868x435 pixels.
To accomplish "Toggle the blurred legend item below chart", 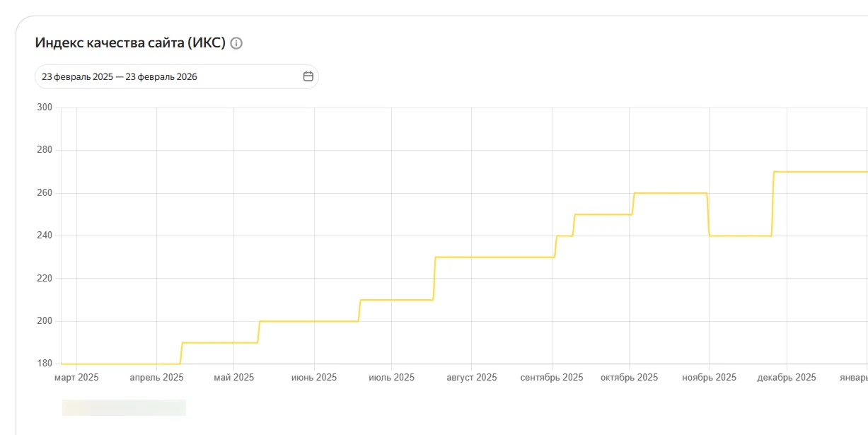I will pos(124,407).
